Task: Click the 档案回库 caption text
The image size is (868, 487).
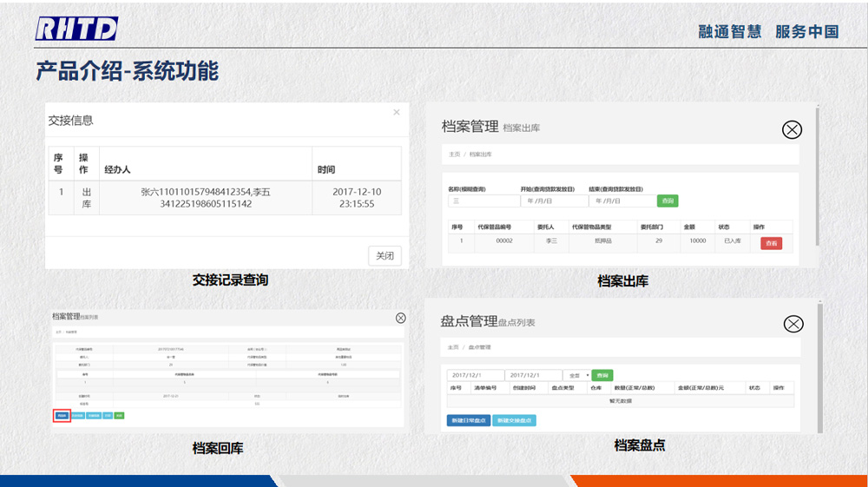Action: click(x=218, y=448)
